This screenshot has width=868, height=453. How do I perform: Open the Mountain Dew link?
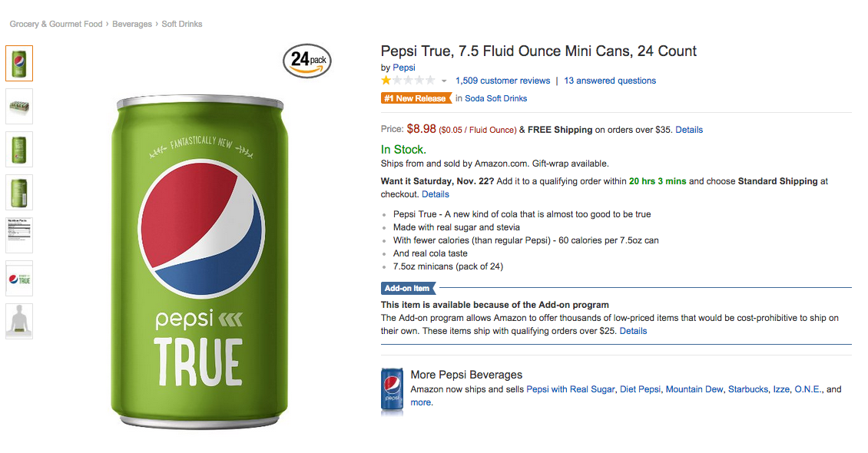coord(694,389)
